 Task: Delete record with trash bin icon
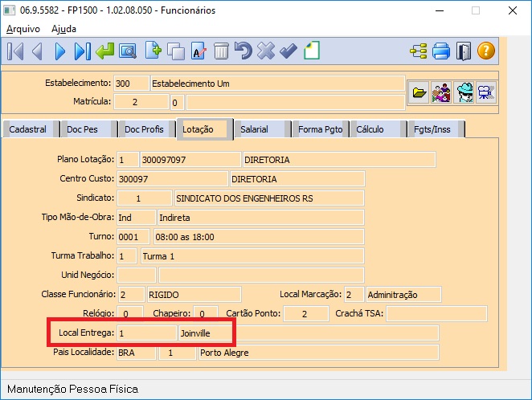click(x=221, y=51)
